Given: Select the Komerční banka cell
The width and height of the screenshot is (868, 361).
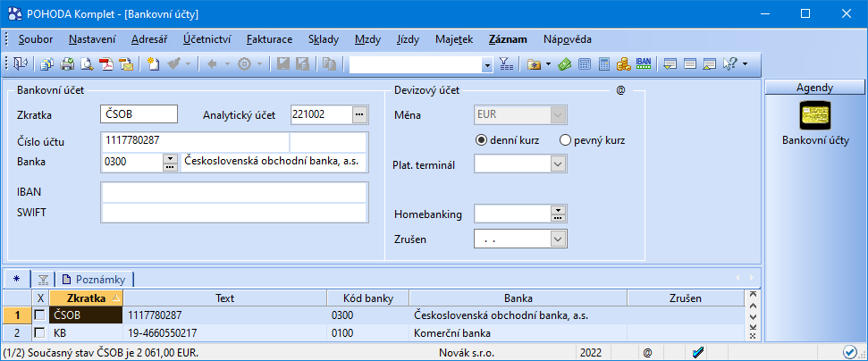Looking at the screenshot, I should [518, 333].
